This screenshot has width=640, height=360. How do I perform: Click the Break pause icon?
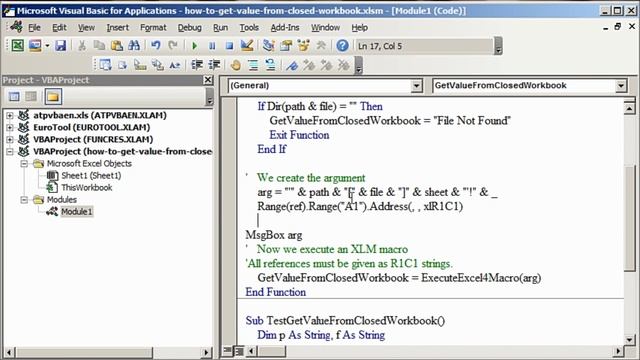(212, 46)
